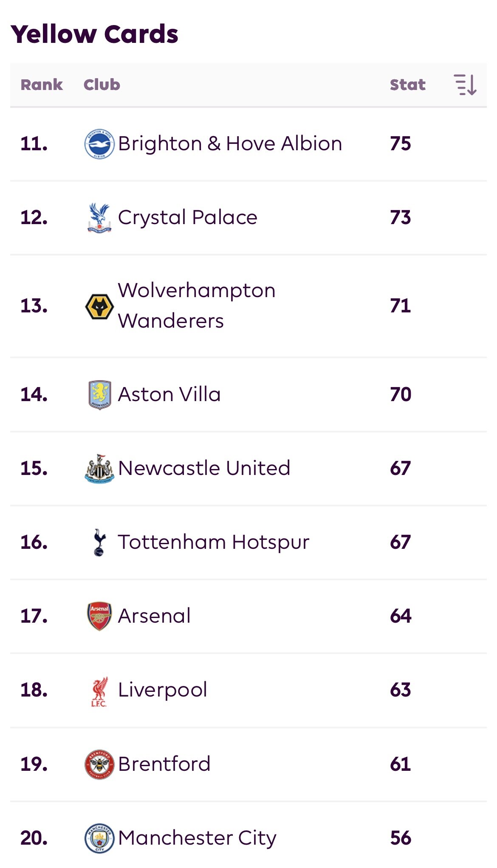
Task: Select Liverpool's yellow card stat 63
Action: (x=400, y=690)
